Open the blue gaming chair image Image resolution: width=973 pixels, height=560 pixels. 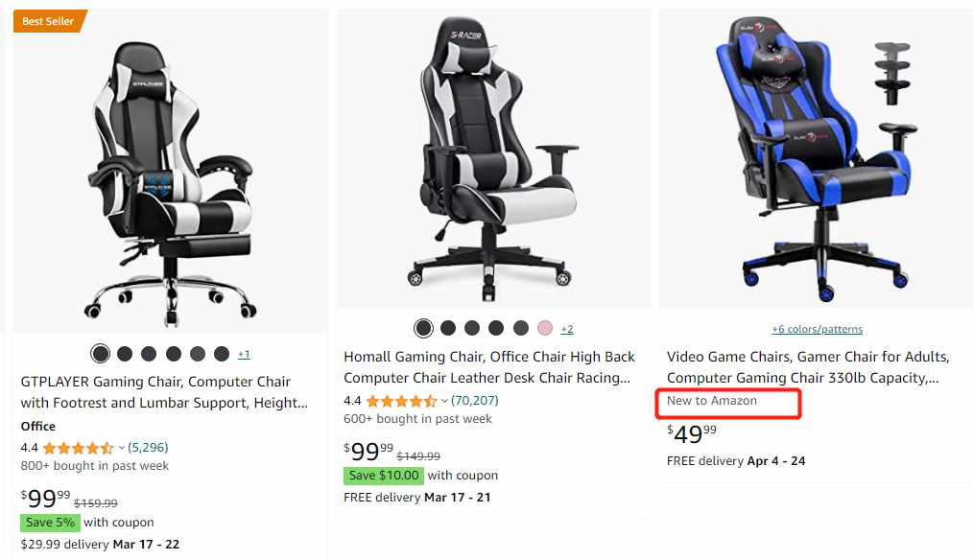pos(816,158)
